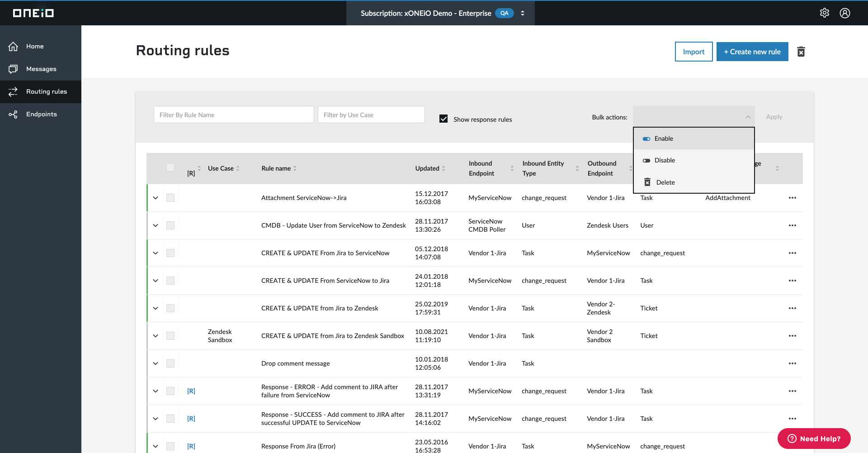Sort by Use Case column arrows
This screenshot has width=868, height=453.
coord(238,168)
